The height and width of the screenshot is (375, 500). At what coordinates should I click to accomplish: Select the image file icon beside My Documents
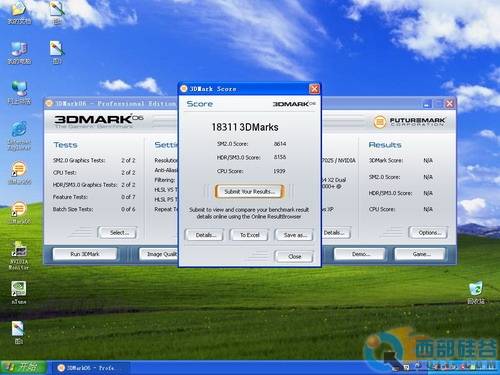tap(57, 13)
